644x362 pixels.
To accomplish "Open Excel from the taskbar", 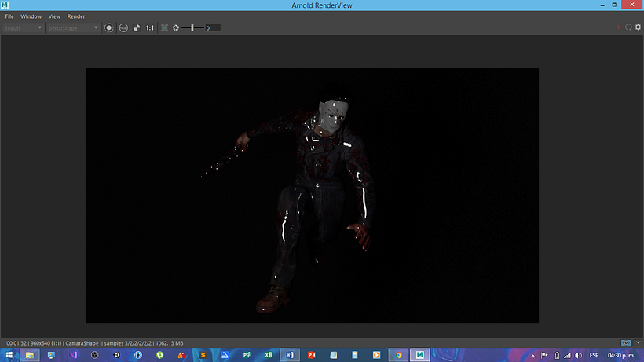I will coord(269,355).
